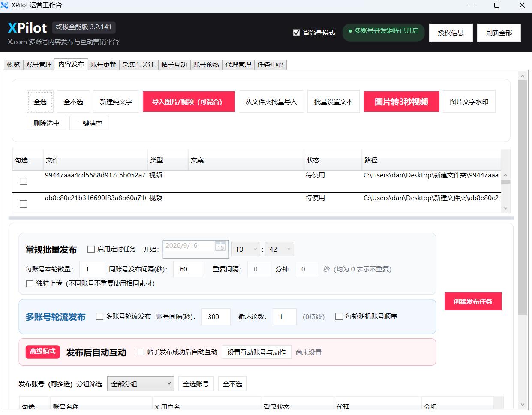Click the 尚未设置 status text
The image size is (532, 415).
click(x=308, y=352)
